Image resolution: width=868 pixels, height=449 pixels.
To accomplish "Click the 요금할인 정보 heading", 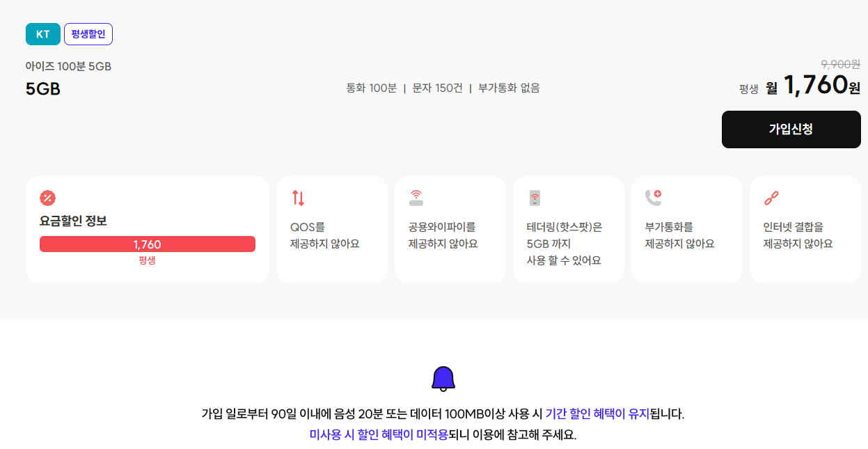I will (x=73, y=221).
